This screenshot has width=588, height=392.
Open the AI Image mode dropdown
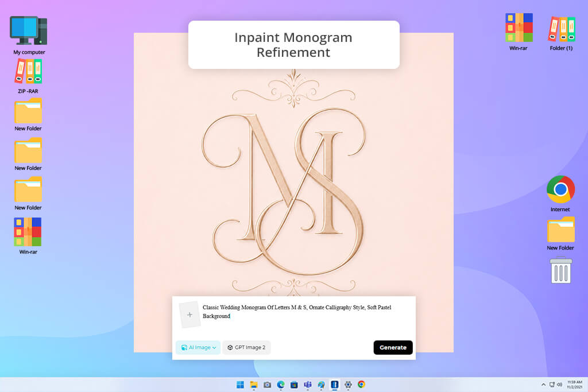coord(198,347)
